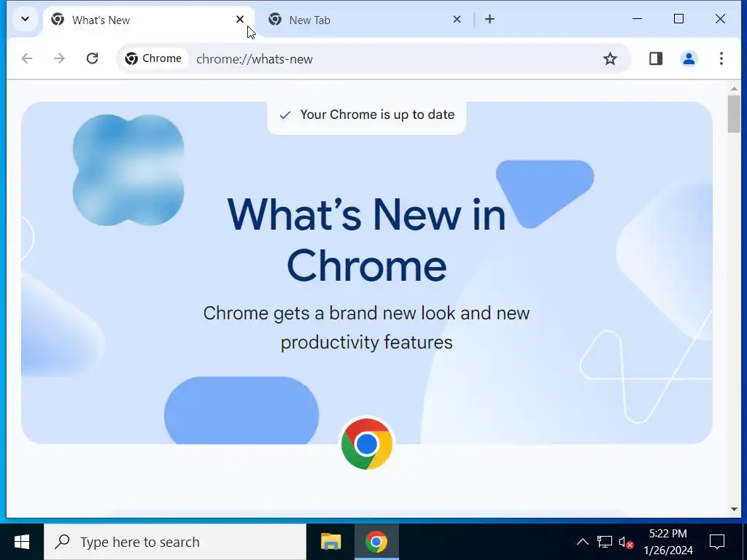Bookmark this page with the star icon
Viewport: 747px width, 560px height.
[x=610, y=59]
